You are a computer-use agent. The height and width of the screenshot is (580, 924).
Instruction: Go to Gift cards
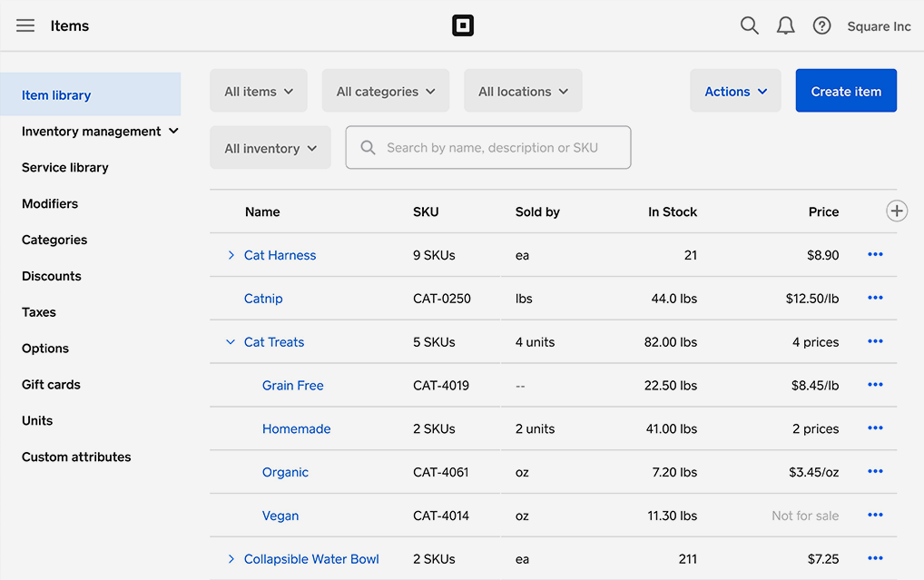[x=51, y=385]
